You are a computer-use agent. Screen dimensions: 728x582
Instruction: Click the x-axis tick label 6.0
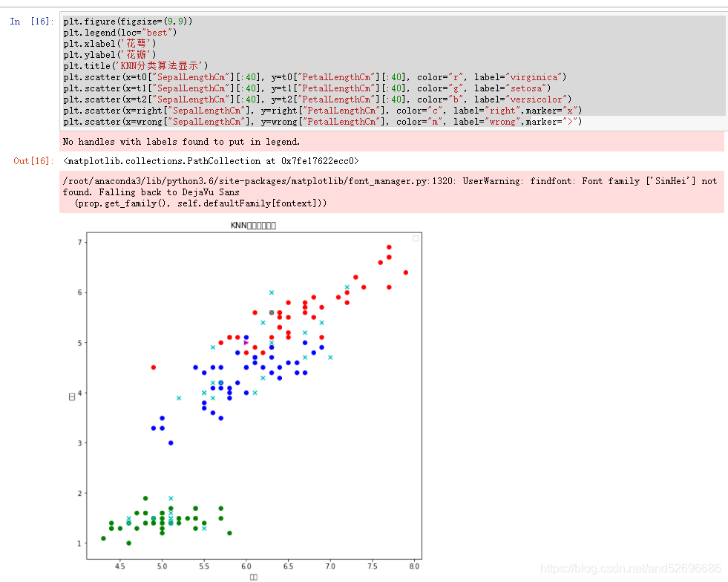point(246,566)
